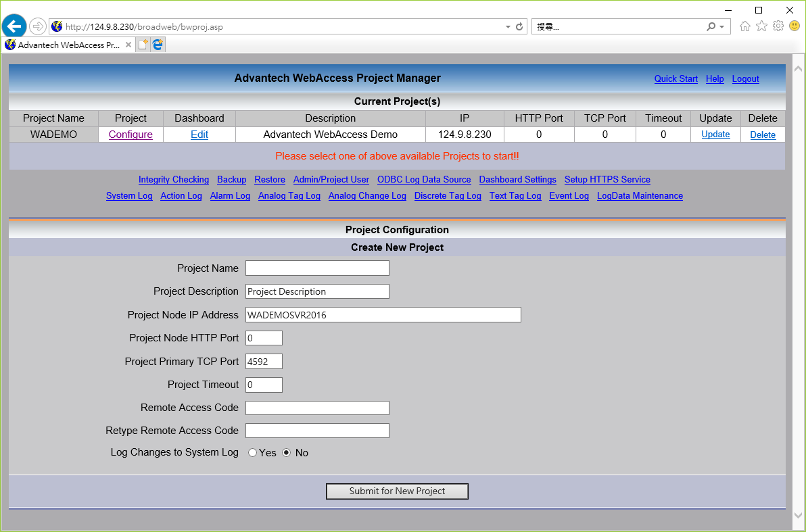Open Configure for project WADEMO

coord(131,134)
